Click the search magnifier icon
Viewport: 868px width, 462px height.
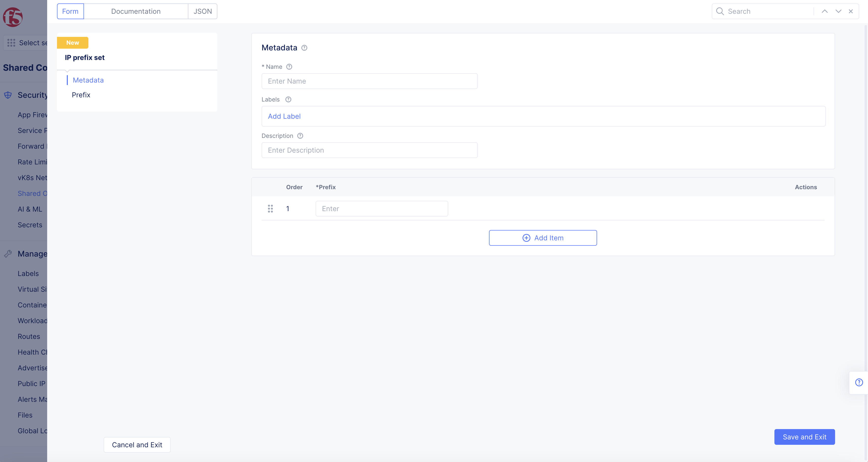(720, 12)
